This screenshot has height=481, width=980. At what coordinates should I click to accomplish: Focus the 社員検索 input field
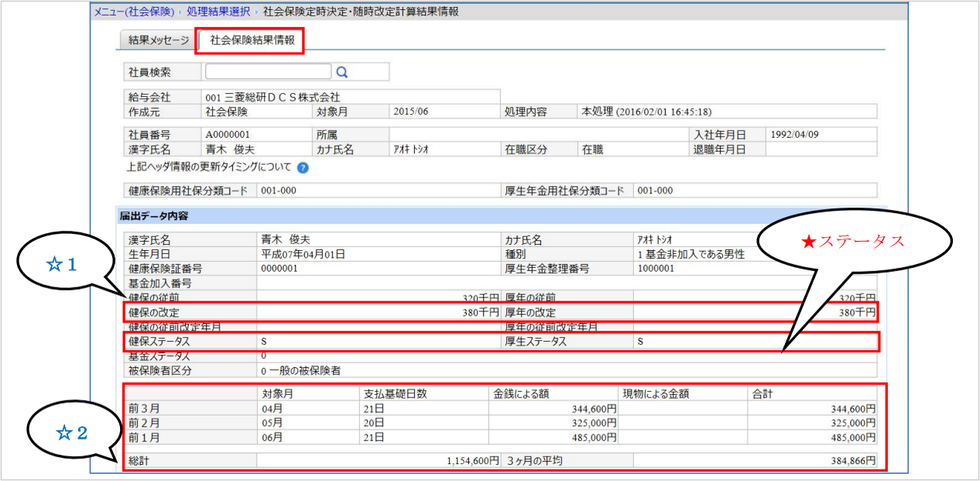268,72
